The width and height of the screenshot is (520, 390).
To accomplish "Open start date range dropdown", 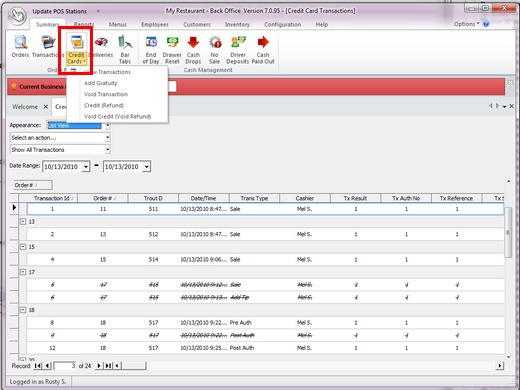I will click(86, 166).
